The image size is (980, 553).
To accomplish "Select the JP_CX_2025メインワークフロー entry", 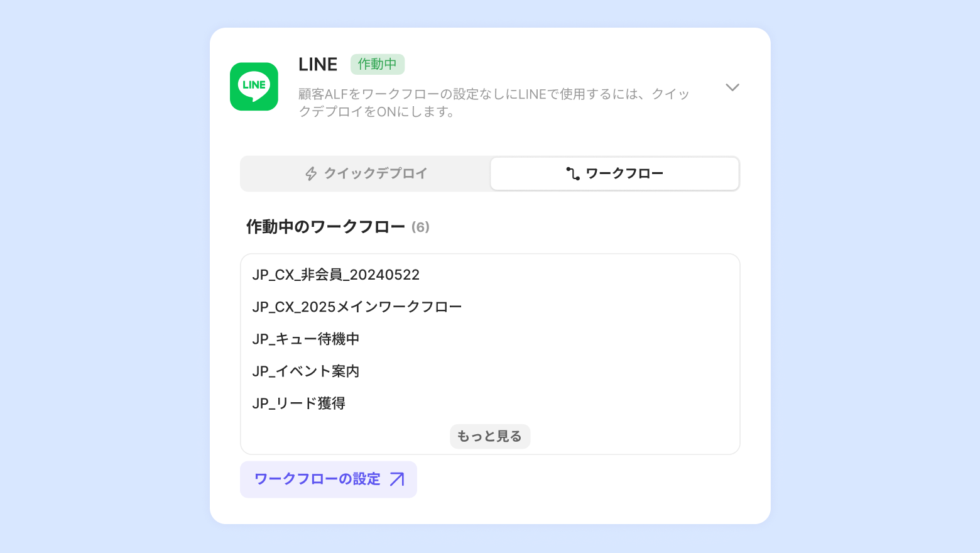I will 357,307.
